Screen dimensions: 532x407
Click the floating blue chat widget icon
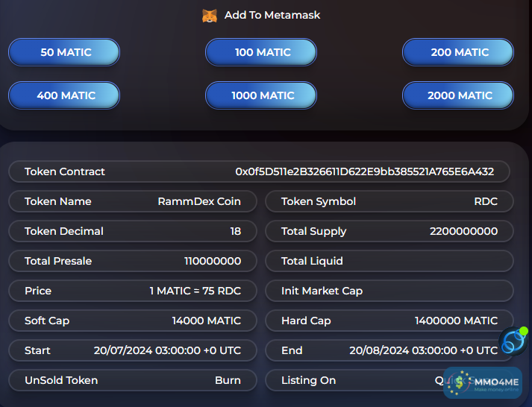click(x=513, y=341)
